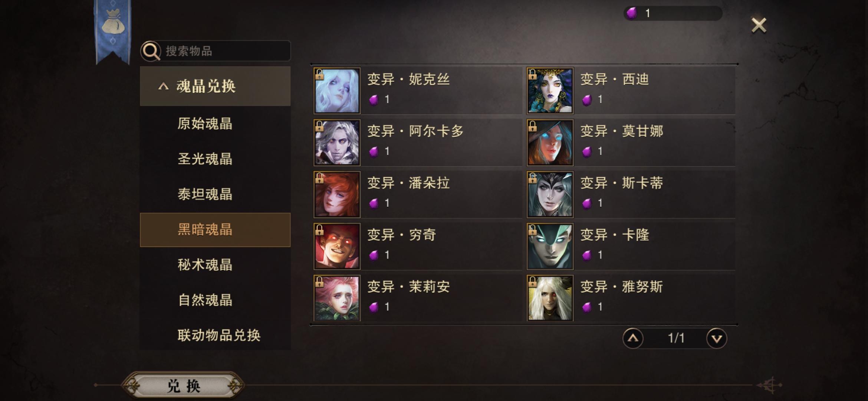Select the 变异·西迪 hero portrait
The image size is (868, 401).
coord(550,91)
